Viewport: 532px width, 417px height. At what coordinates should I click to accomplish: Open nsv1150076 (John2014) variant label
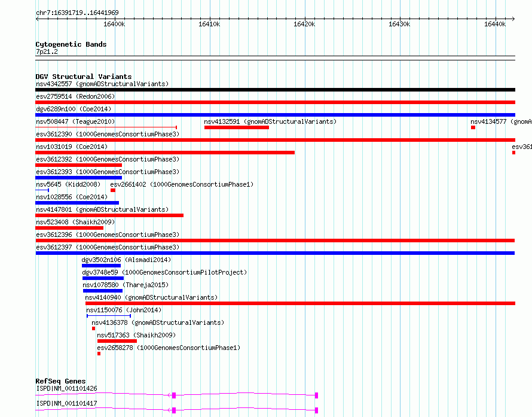(124, 310)
